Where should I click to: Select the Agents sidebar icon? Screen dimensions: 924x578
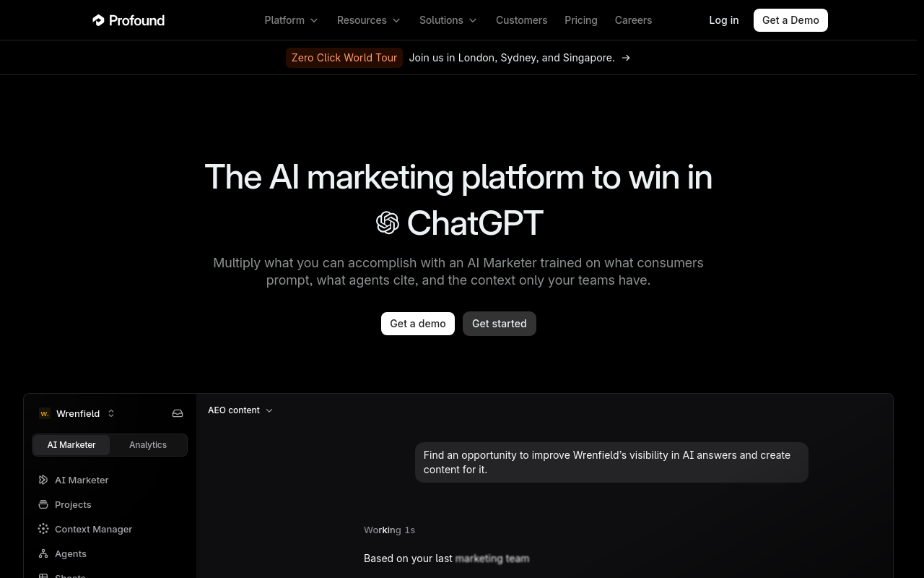[x=43, y=553]
